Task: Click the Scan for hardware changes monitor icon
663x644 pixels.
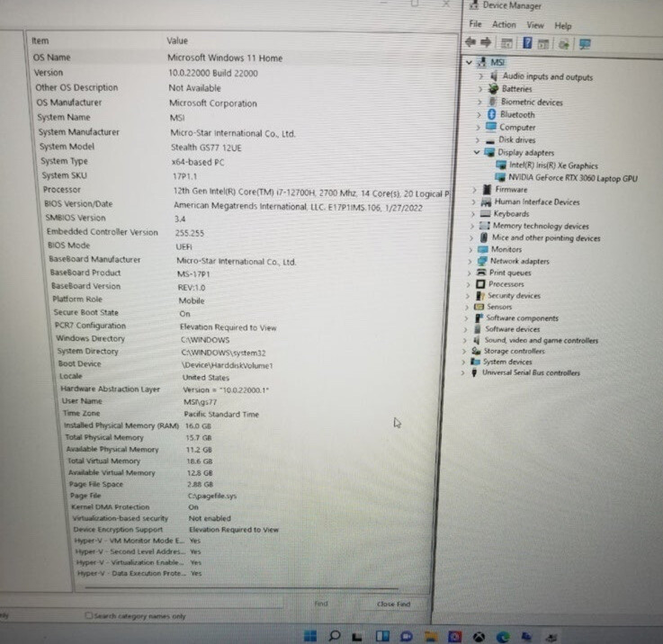Action: pos(586,43)
